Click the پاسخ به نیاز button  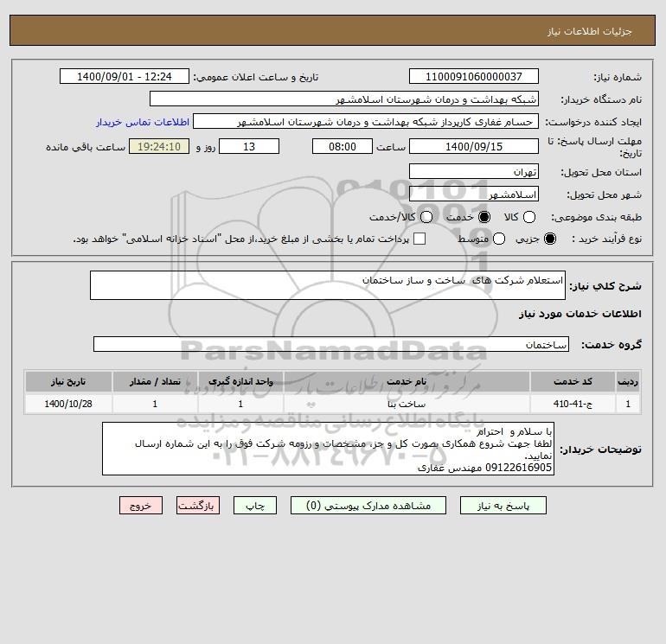[x=503, y=506]
